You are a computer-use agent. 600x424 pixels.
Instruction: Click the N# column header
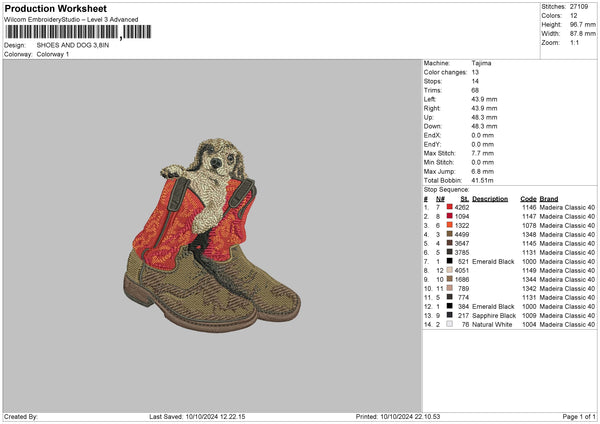(x=440, y=198)
